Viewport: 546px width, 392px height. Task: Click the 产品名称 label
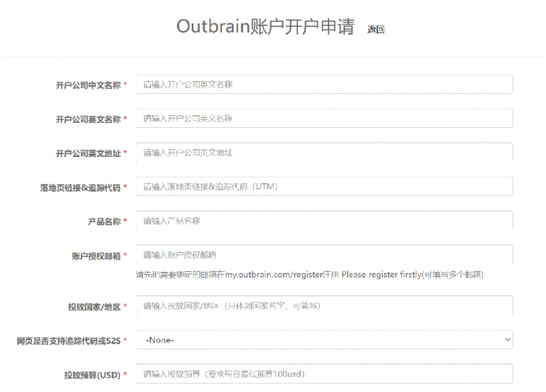pos(104,222)
